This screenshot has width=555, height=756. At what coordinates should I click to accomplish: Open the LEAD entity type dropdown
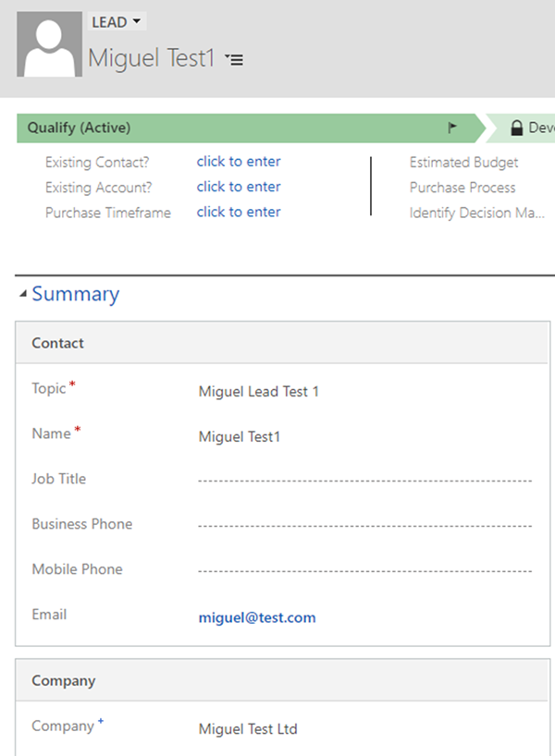point(117,22)
